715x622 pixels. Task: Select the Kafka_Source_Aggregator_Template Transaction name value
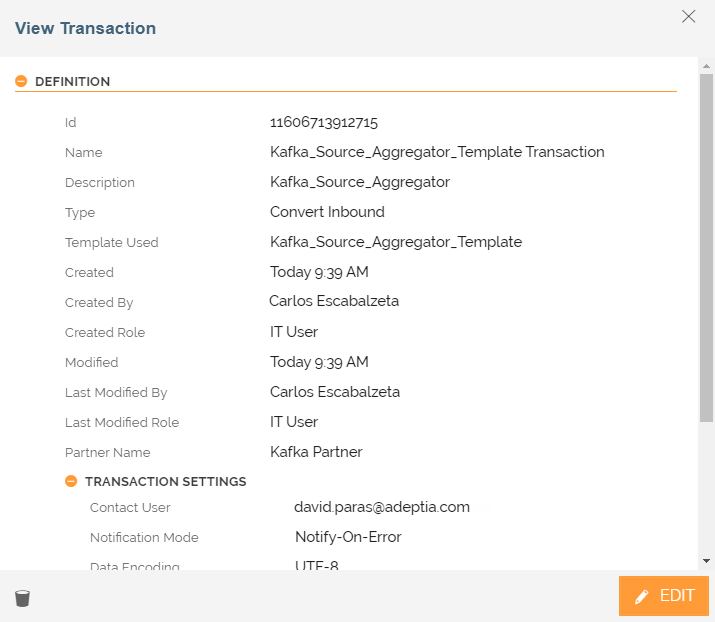pos(437,153)
